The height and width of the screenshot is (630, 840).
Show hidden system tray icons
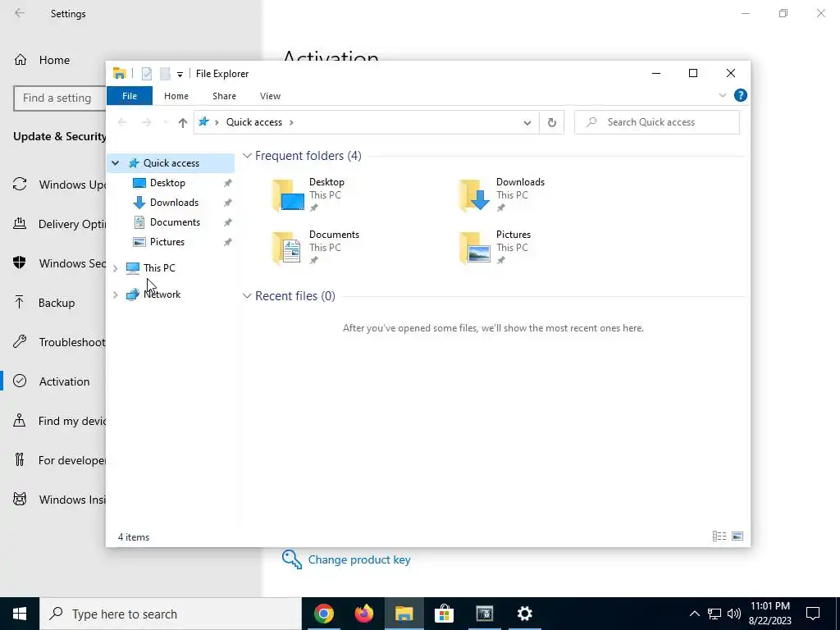pos(694,614)
